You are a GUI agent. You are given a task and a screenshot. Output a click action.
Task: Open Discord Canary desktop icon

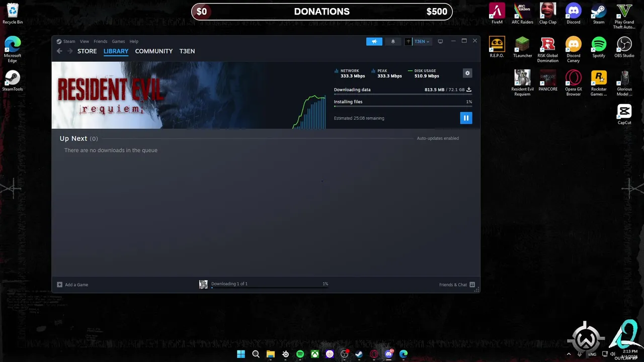(x=574, y=50)
